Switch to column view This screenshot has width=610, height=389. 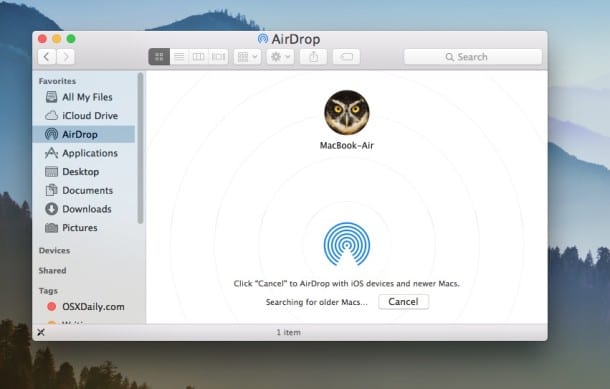coord(198,57)
